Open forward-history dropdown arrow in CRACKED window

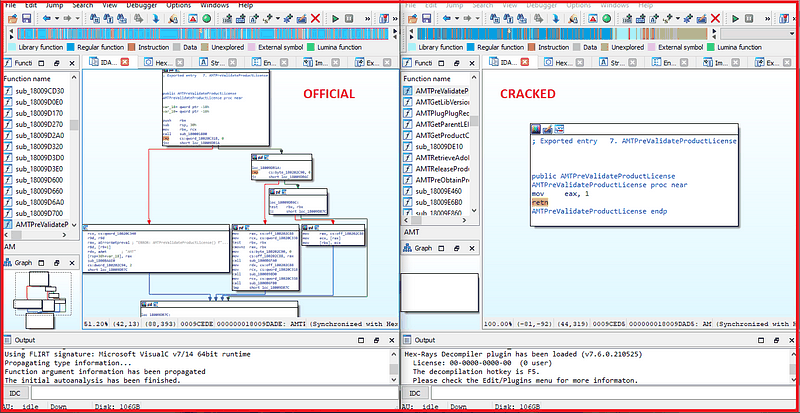coord(477,19)
